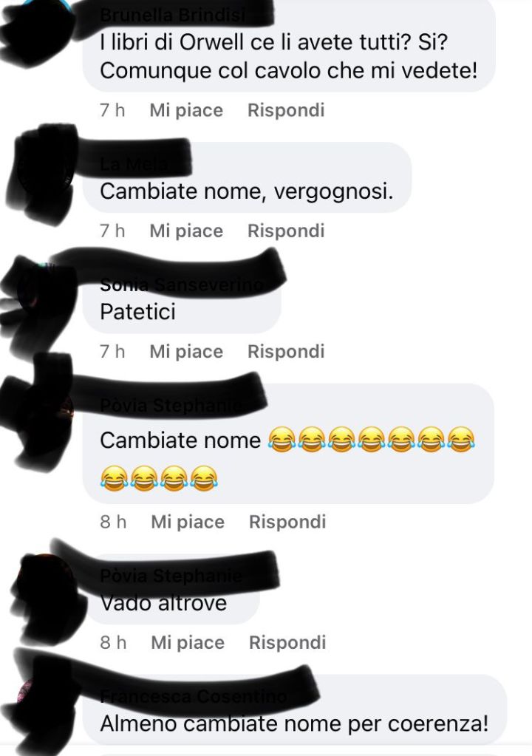Like the 'Vado altrove' comment
This screenshot has height=756, width=532.
click(188, 642)
